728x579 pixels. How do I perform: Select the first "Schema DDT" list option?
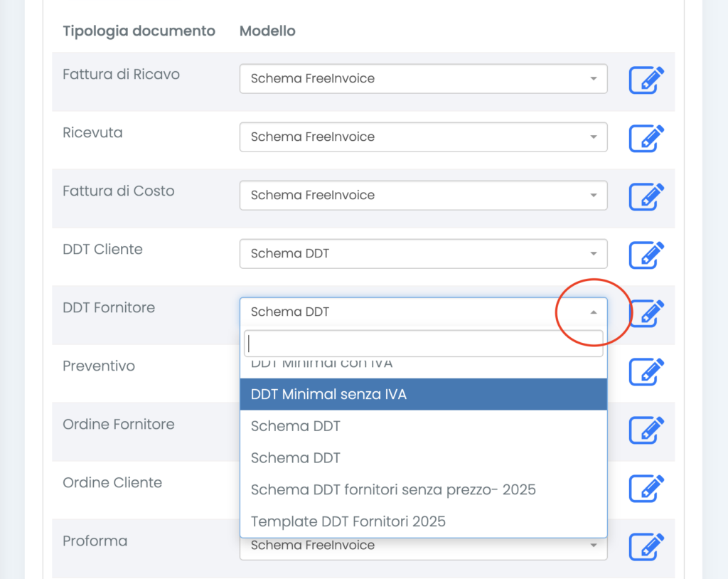point(423,426)
